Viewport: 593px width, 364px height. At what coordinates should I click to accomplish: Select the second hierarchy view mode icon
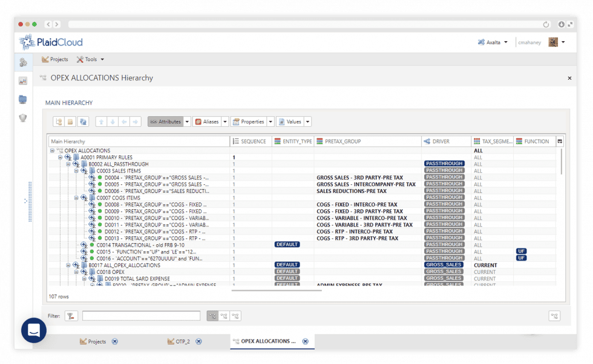click(x=224, y=316)
